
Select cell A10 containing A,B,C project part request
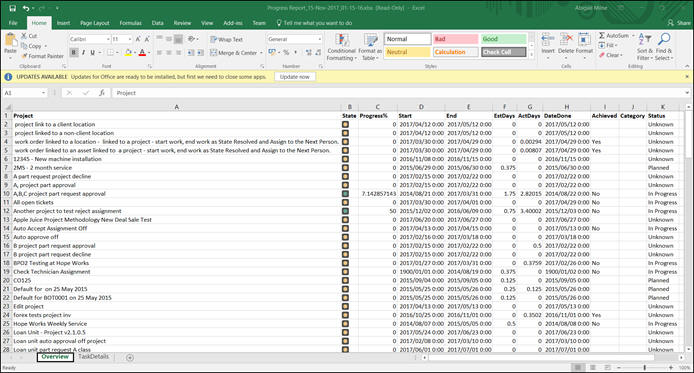click(176, 194)
